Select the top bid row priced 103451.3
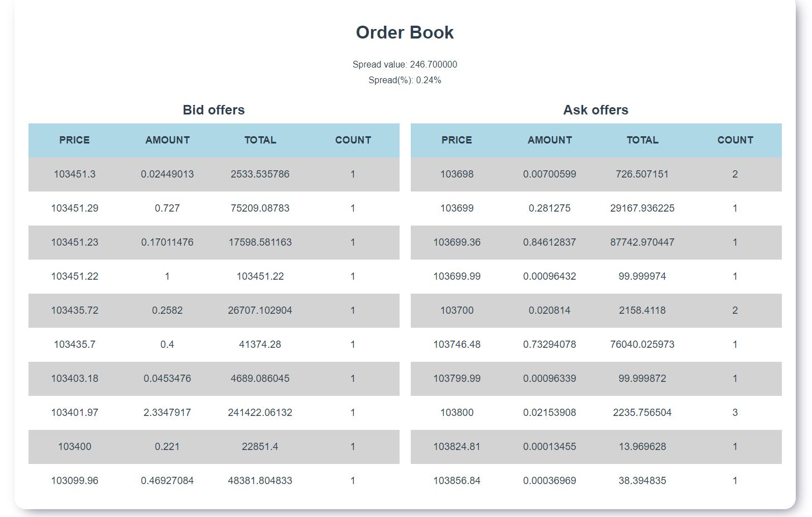This screenshot has width=812, height=517. click(214, 174)
